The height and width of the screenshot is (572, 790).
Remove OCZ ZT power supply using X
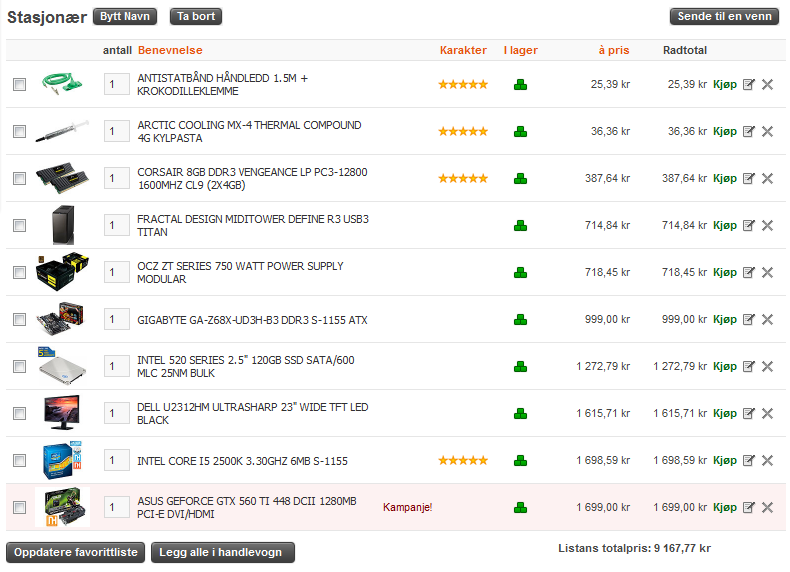click(x=767, y=272)
